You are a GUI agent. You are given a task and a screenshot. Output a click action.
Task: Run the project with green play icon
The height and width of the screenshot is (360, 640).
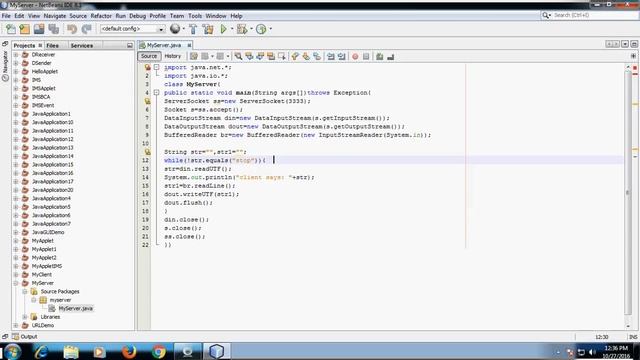click(223, 29)
